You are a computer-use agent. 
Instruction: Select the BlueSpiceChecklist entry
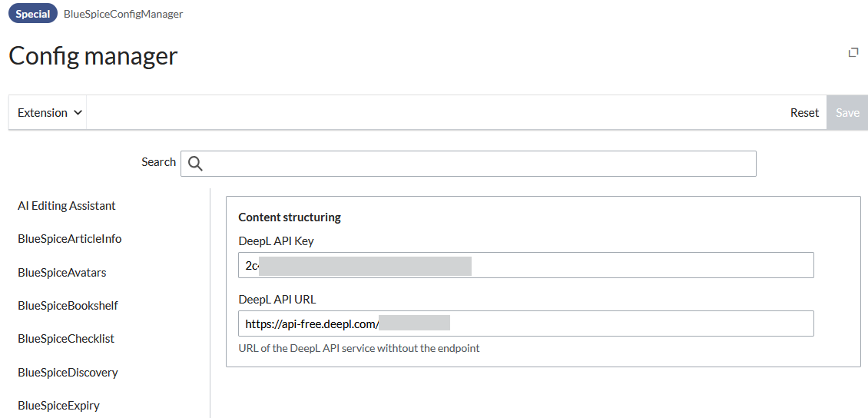tap(66, 339)
